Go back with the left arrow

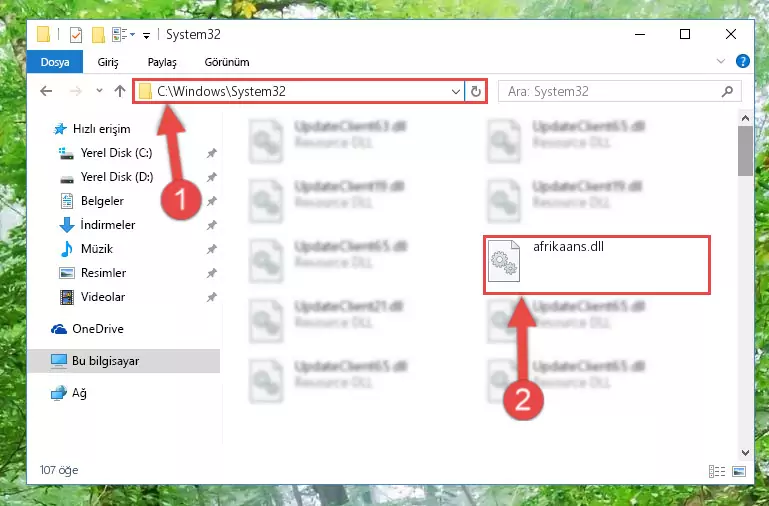coord(46,91)
